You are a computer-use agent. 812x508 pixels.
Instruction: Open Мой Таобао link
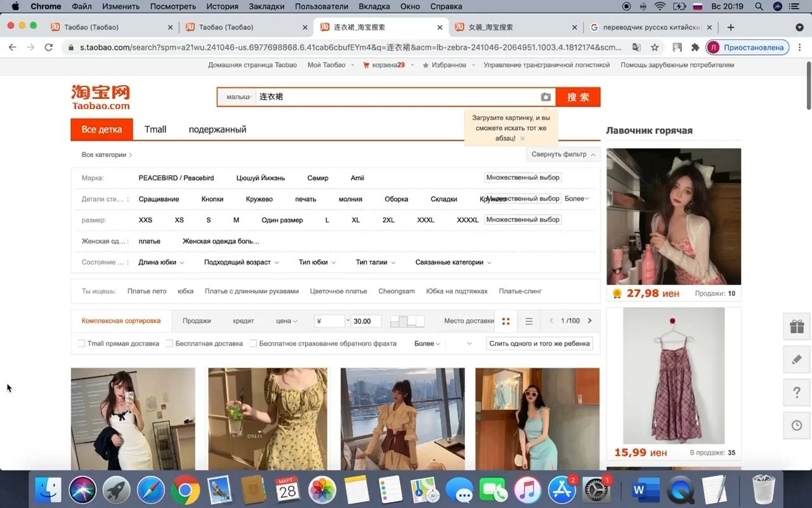[x=327, y=65]
